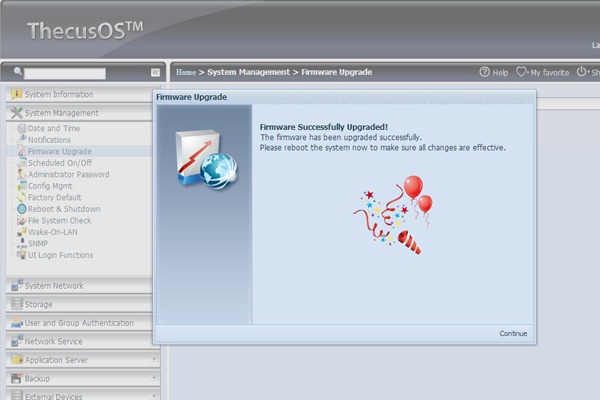Screen dimensions: 600x400
Task: Open Scheduled On/Off page
Action: [60, 163]
